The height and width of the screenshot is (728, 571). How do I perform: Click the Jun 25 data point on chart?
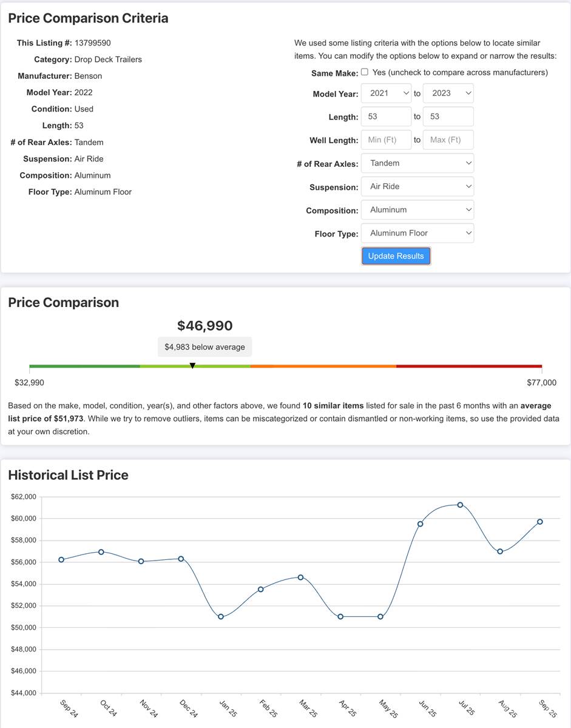click(x=420, y=524)
